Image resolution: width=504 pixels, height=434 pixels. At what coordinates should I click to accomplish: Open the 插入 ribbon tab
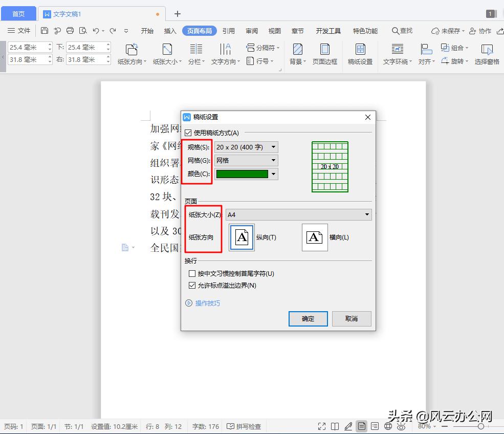170,31
